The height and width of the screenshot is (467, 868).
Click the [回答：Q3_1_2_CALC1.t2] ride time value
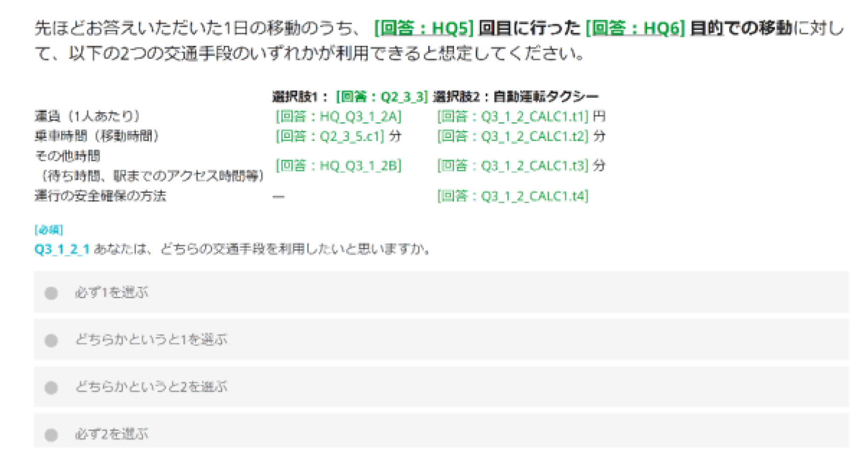[512, 137]
